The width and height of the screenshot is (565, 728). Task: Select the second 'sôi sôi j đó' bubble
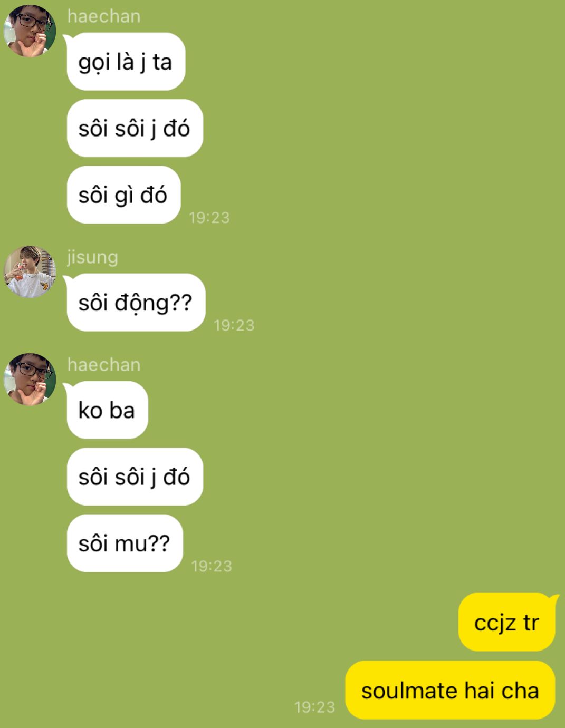click(x=135, y=477)
